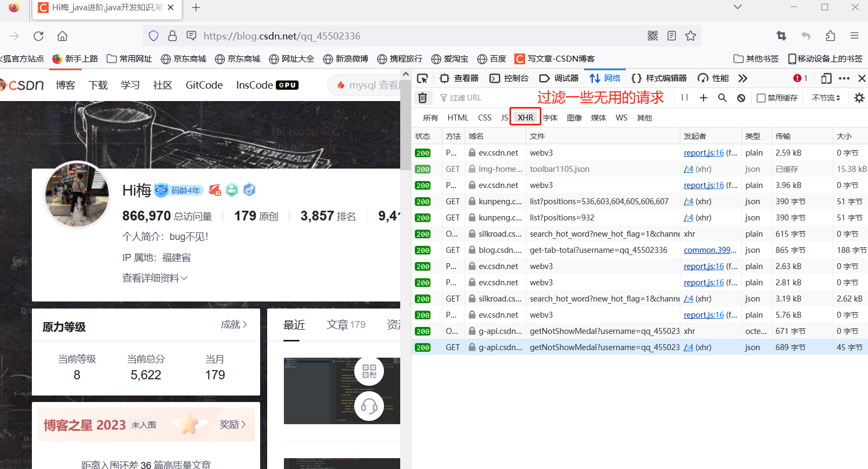Select the toolbar1105.json request row
868x469 pixels.
(x=640, y=169)
